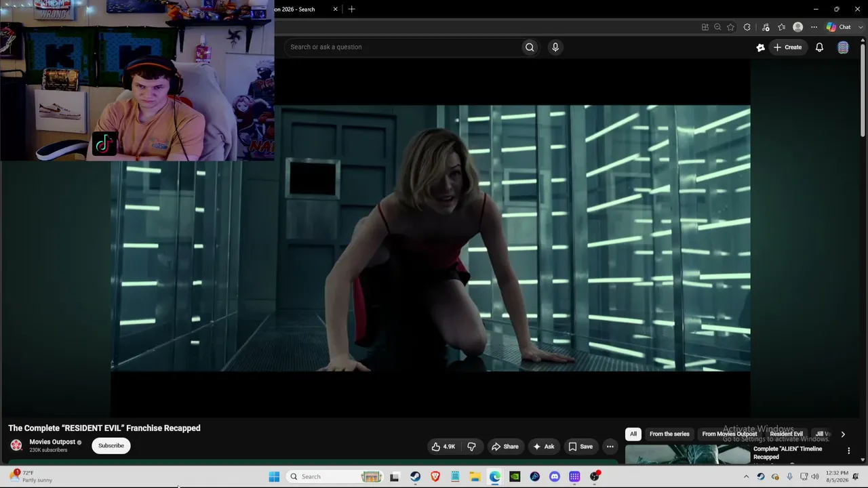
Task: Click the Ask button below the video
Action: point(544,447)
